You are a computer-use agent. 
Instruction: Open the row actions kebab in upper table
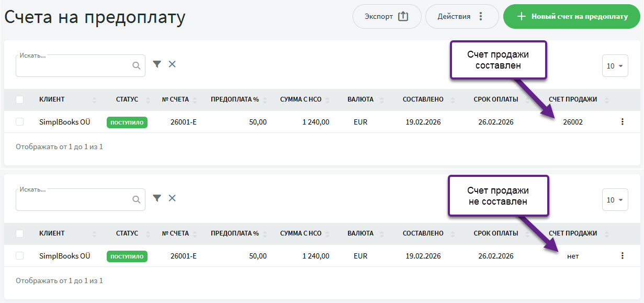622,122
